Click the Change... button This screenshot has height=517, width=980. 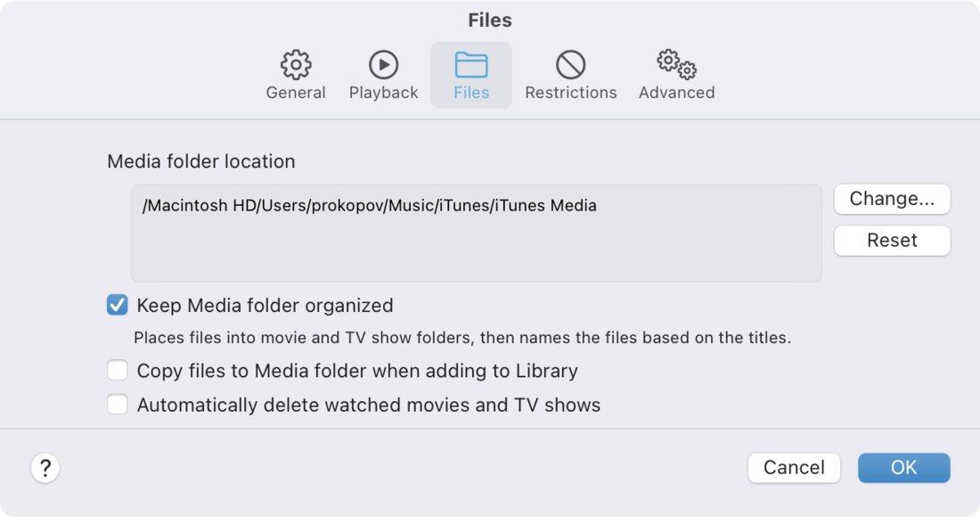[x=892, y=199]
